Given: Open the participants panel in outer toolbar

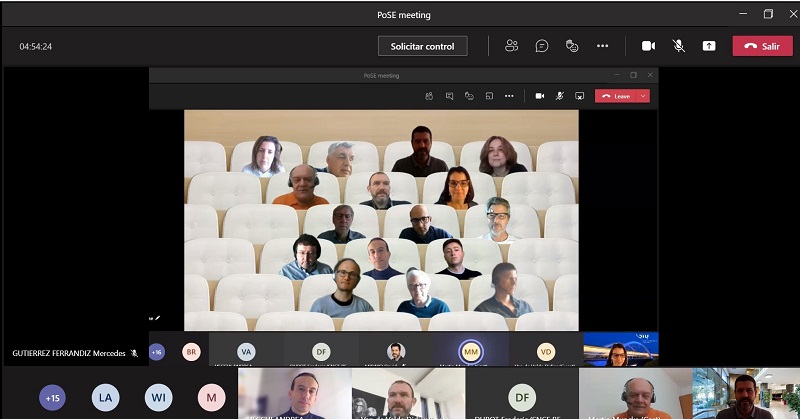Looking at the screenshot, I should pos(512,46).
